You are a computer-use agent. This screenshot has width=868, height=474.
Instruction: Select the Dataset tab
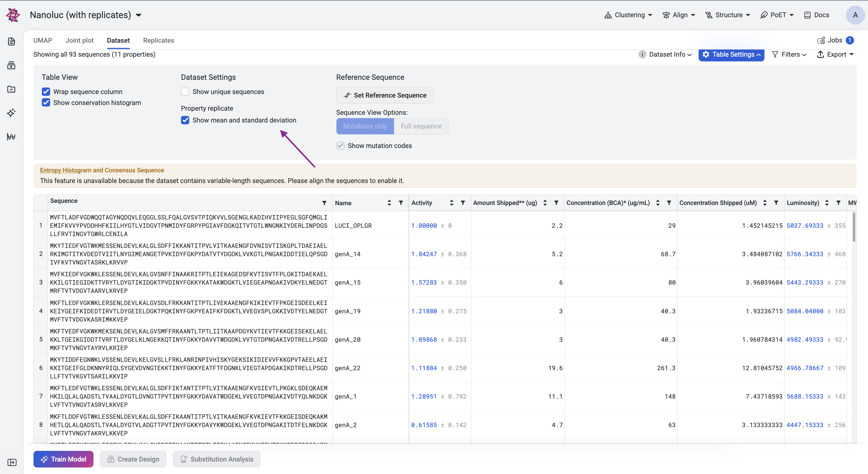118,40
